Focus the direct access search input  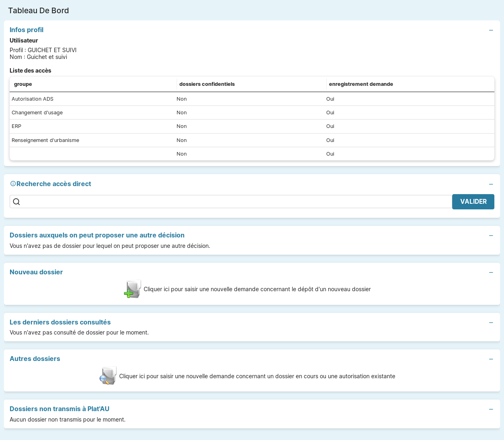coord(236,202)
